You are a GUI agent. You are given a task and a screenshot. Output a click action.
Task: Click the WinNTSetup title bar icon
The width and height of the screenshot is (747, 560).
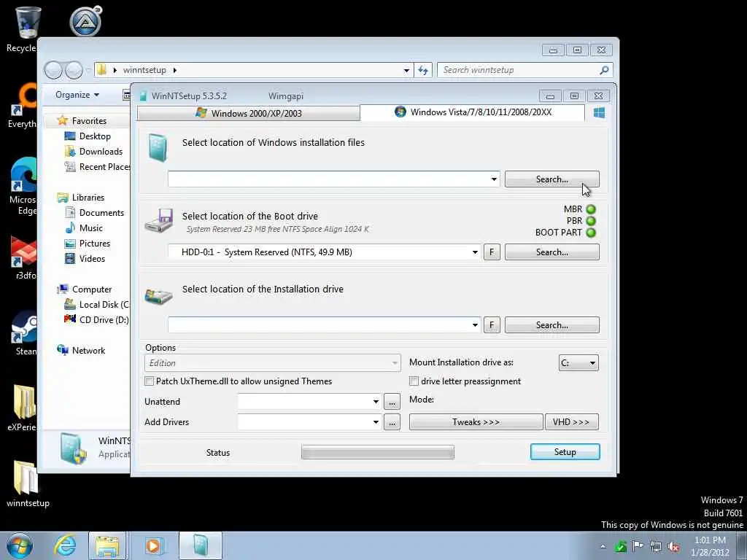[143, 96]
